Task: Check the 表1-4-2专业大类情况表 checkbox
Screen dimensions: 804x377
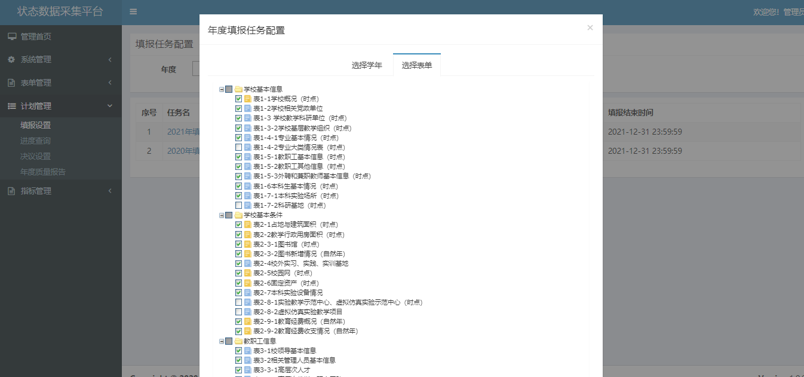Action: coord(238,147)
